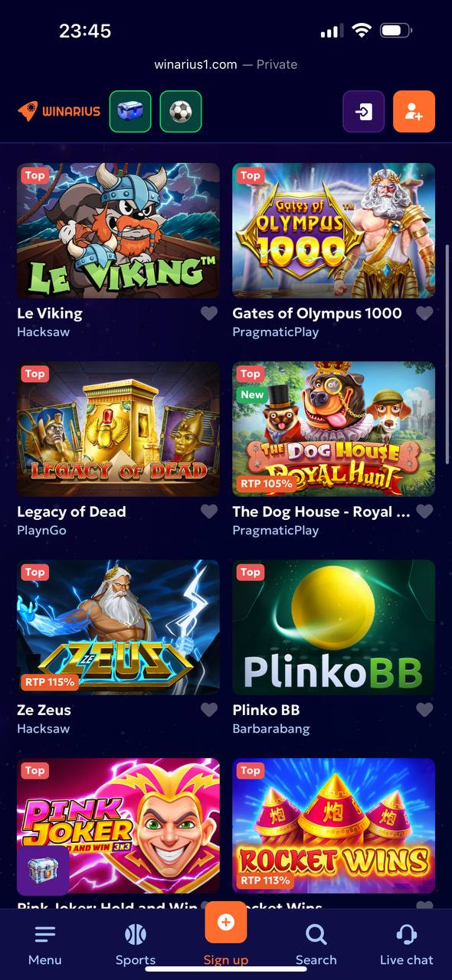Tap the orange Sign up plus button

pos(226,923)
